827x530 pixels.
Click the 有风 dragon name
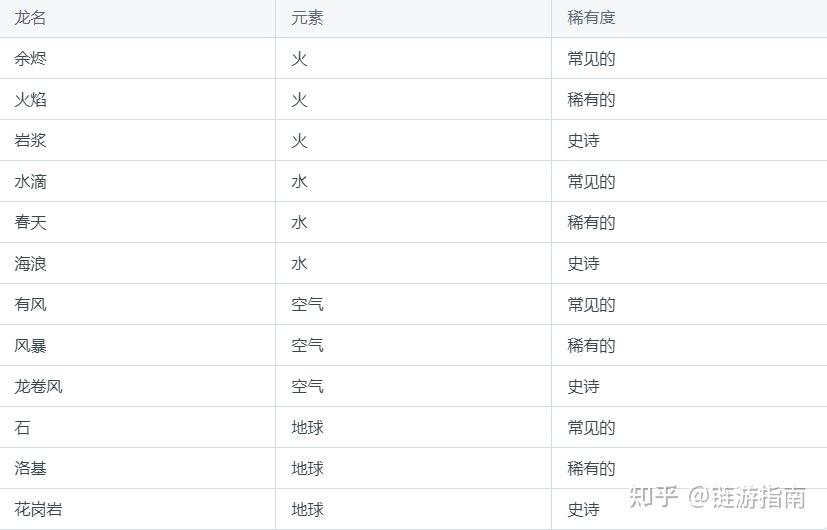pos(30,304)
